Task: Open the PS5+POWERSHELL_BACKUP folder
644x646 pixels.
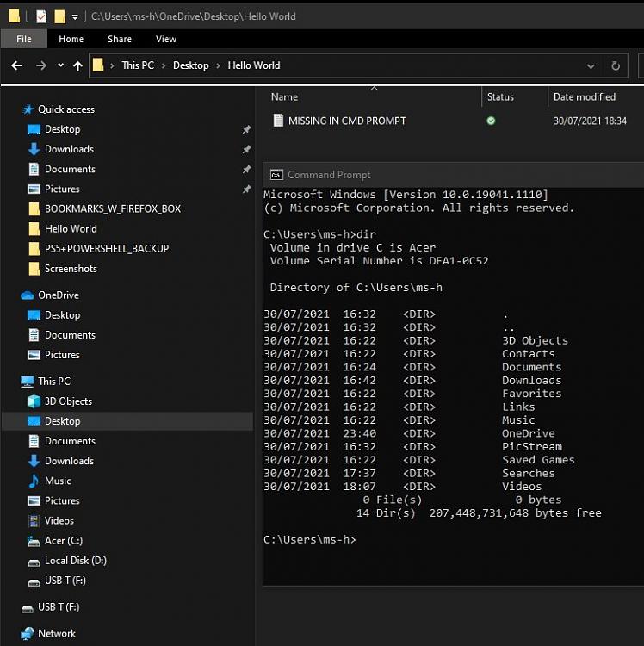Action: (106, 248)
